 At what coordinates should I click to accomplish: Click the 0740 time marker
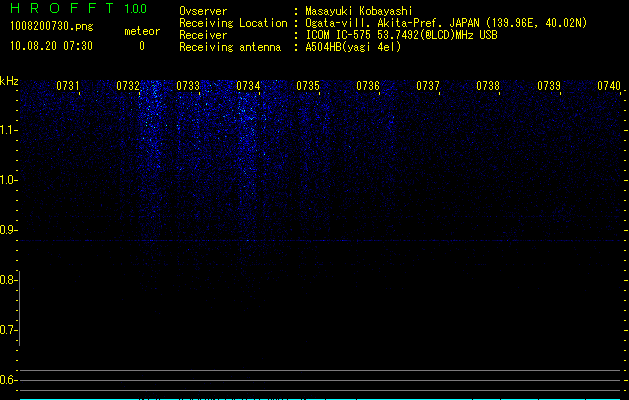[x=609, y=85]
